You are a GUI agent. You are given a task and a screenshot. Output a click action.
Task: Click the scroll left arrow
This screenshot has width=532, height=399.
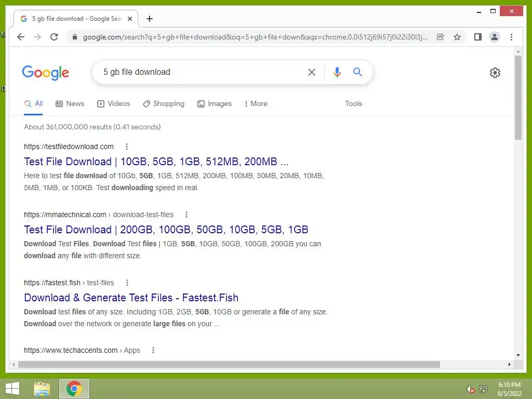coord(14,364)
